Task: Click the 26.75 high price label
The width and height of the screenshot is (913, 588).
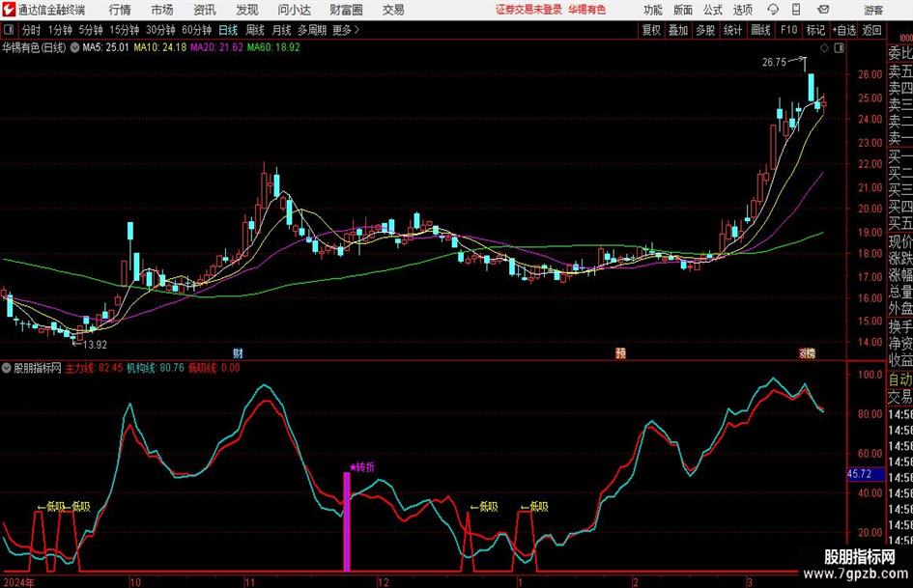Action: point(774,63)
